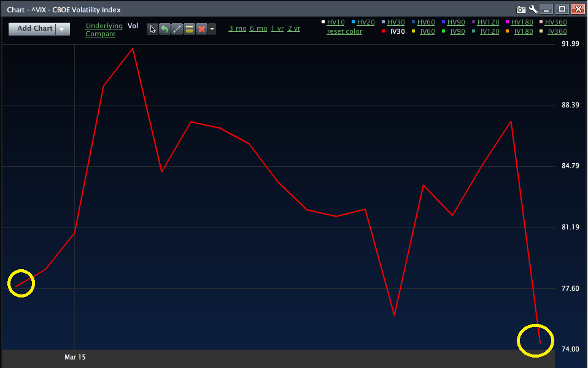This screenshot has width=588, height=368.
Task: Open chart settings with wrench icon
Action: (x=533, y=9)
